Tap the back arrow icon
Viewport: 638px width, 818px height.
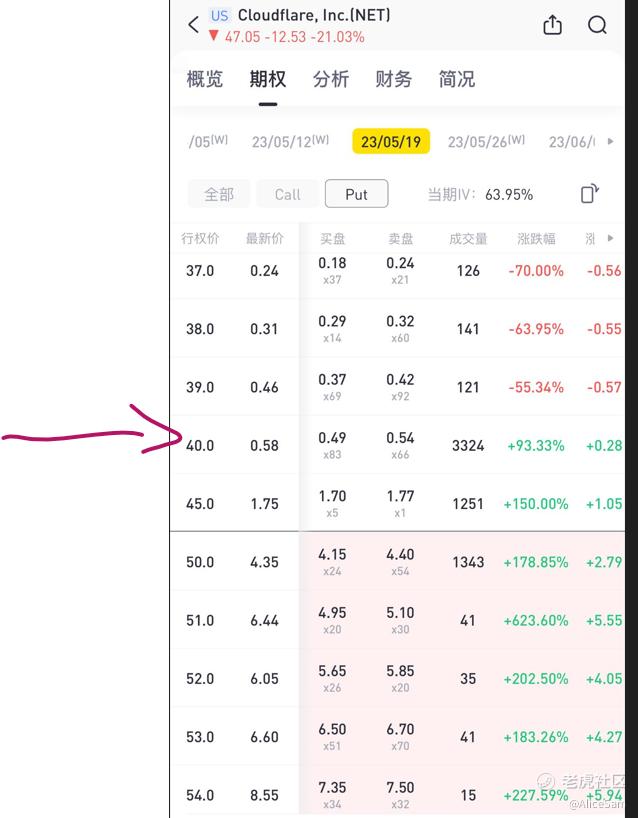pyautogui.click(x=194, y=25)
